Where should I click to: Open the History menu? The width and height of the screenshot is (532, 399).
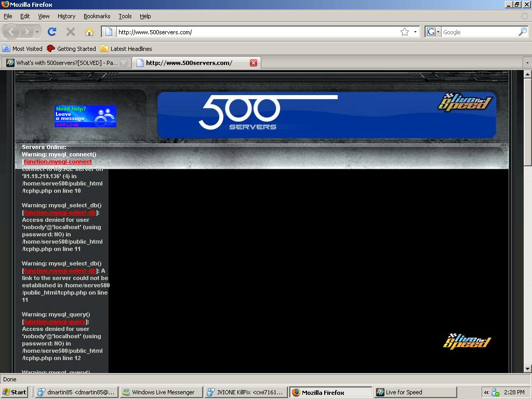pos(66,16)
